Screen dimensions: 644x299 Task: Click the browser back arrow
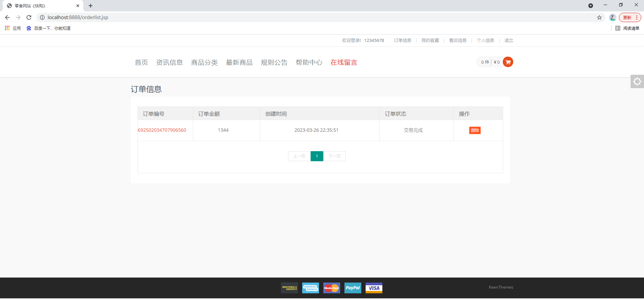7,17
